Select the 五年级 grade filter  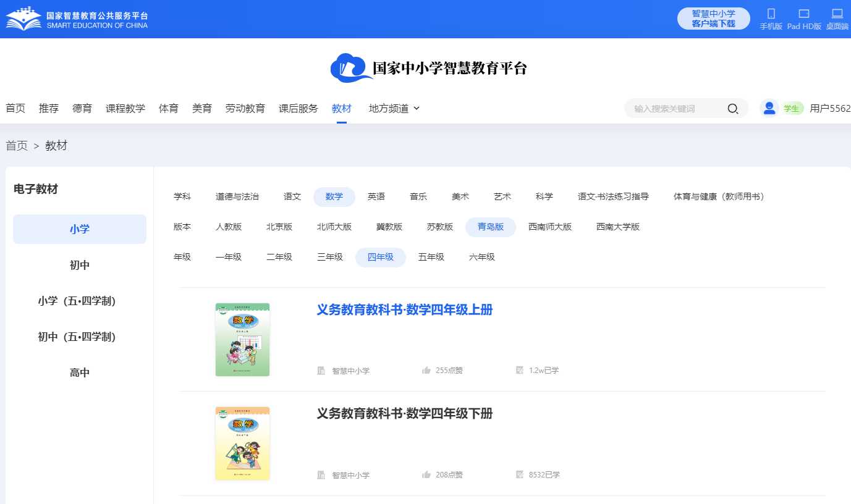coord(431,257)
